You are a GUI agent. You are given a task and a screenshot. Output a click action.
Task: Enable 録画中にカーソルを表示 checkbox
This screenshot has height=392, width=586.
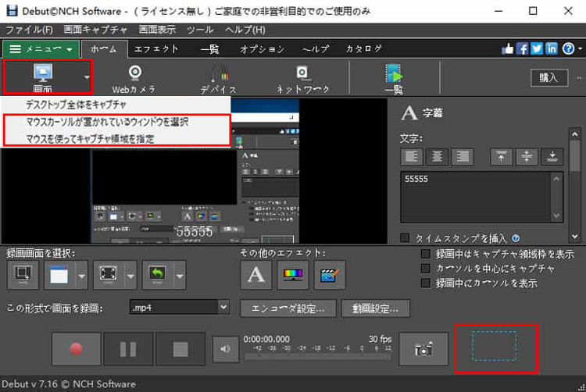[x=425, y=283]
